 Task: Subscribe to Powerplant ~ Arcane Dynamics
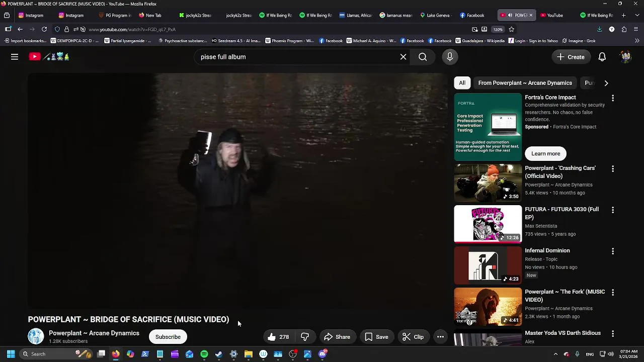coord(168,337)
